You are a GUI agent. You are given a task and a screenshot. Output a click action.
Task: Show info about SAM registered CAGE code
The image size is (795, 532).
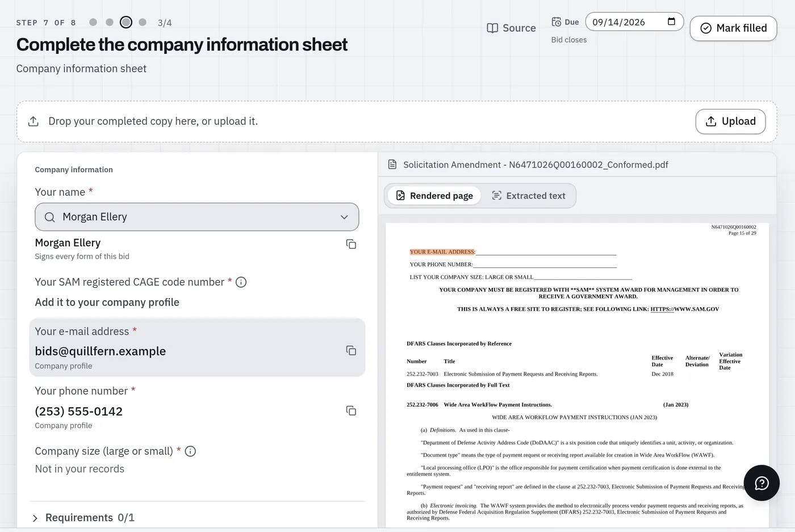[241, 282]
